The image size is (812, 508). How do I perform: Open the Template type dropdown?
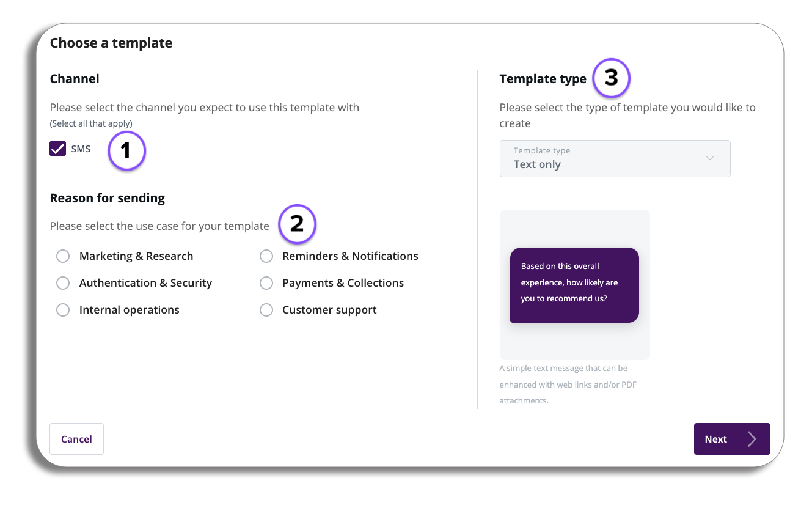pos(615,159)
